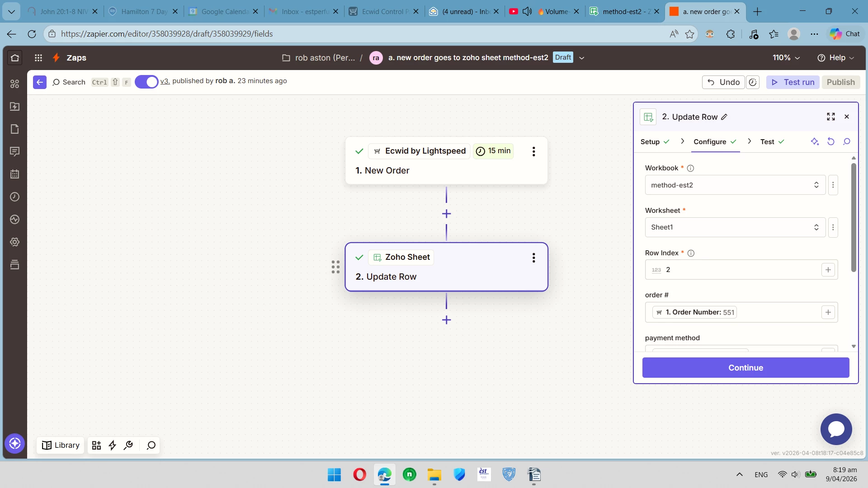
Task: Click the Zapier home icon
Action: click(x=15, y=58)
